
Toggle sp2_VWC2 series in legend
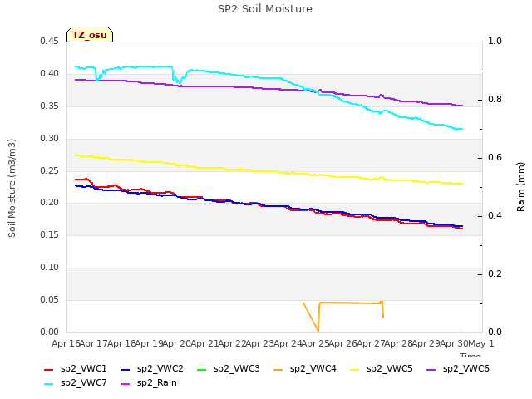pos(151,369)
